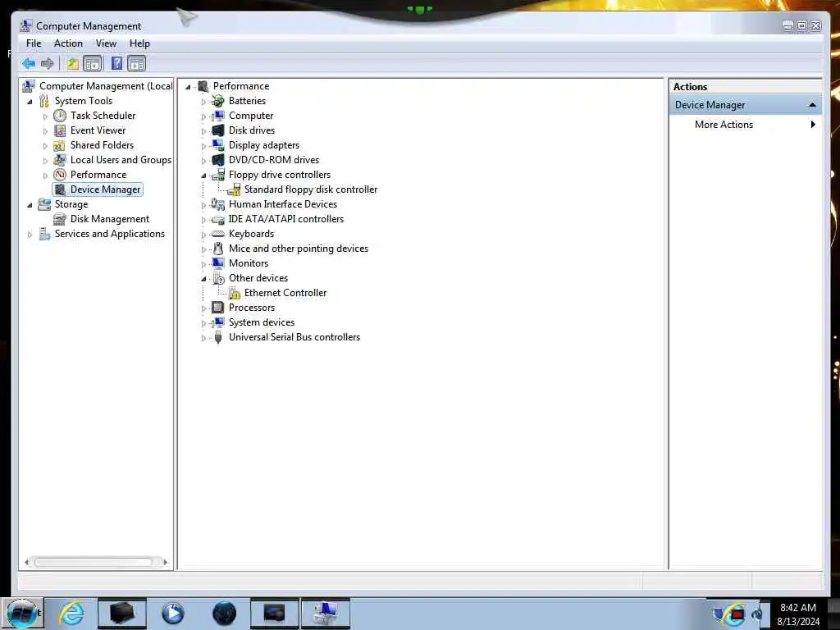
Task: Click the Display adapters icon
Action: (x=217, y=145)
